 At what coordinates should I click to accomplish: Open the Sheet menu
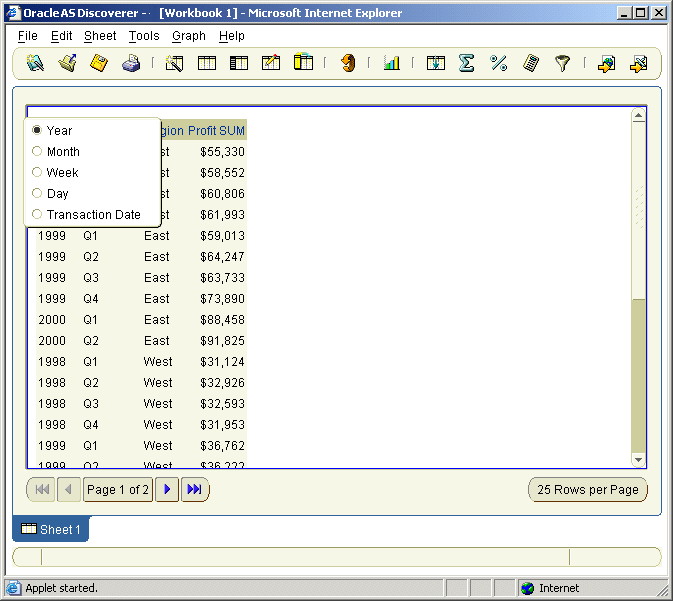coord(100,36)
